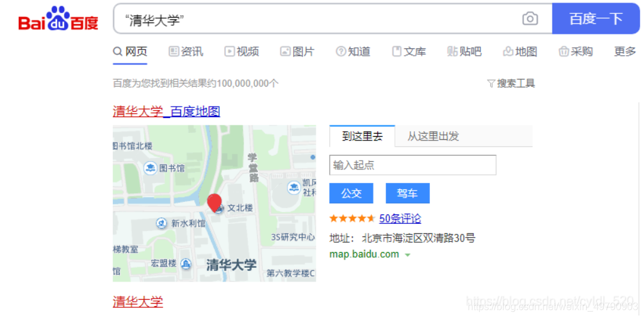Expand the 更多 menu
This screenshot has height=318, width=644.
tap(625, 51)
